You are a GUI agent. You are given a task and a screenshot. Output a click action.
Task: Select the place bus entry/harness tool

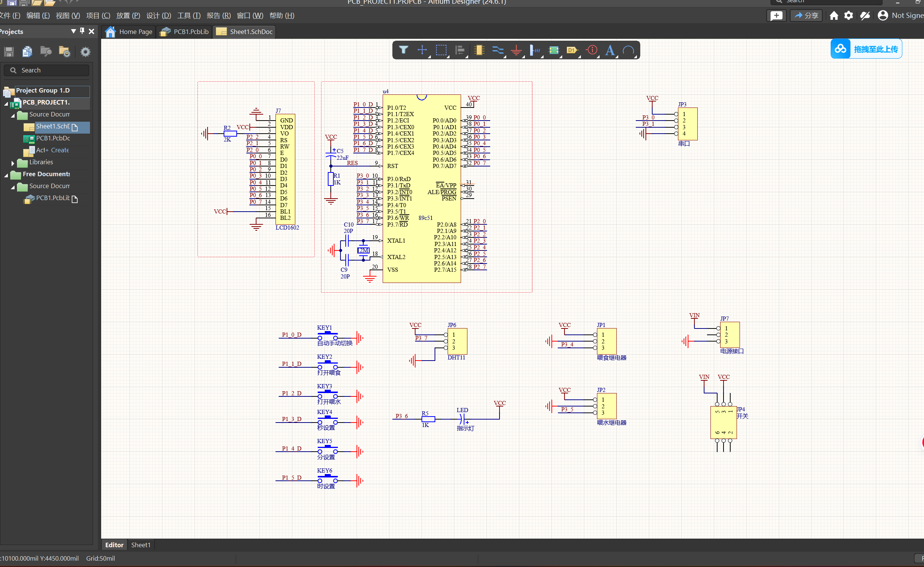point(535,50)
